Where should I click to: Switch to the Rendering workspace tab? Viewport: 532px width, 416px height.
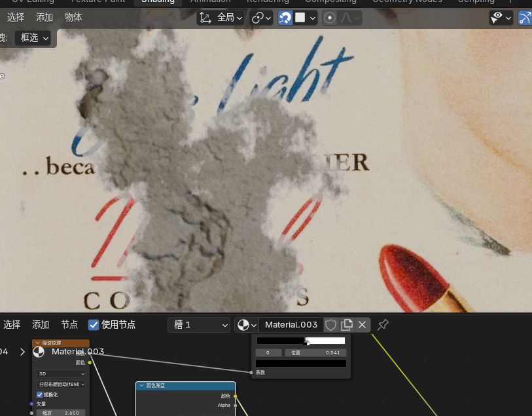[268, 1]
